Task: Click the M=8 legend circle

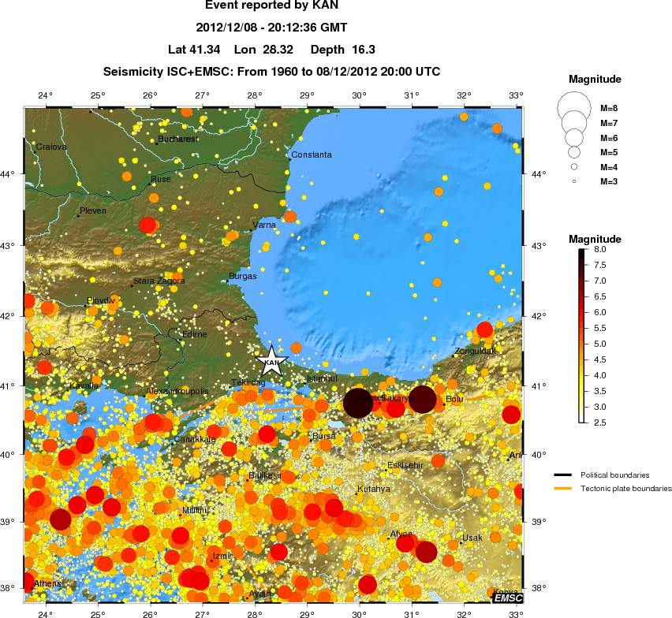Action: click(574, 108)
